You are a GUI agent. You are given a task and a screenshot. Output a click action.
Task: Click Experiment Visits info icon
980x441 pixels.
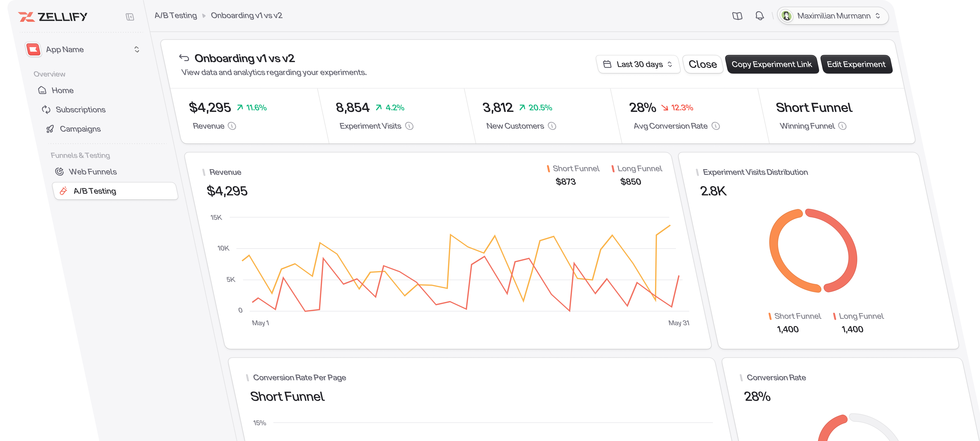point(409,126)
